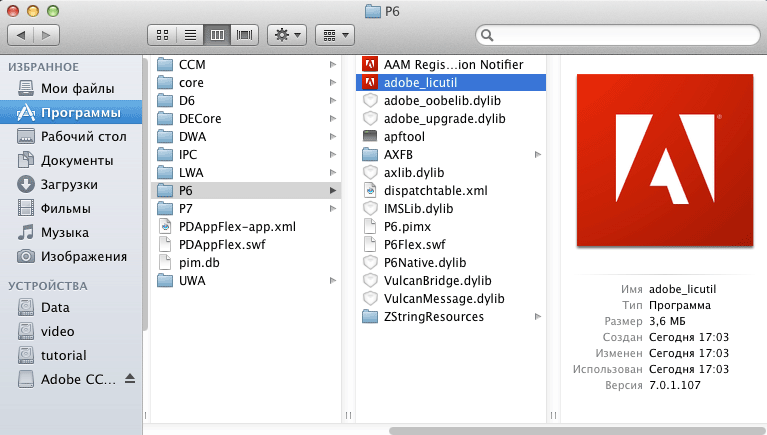Select the core folder
The height and width of the screenshot is (435, 767).
tap(246, 83)
